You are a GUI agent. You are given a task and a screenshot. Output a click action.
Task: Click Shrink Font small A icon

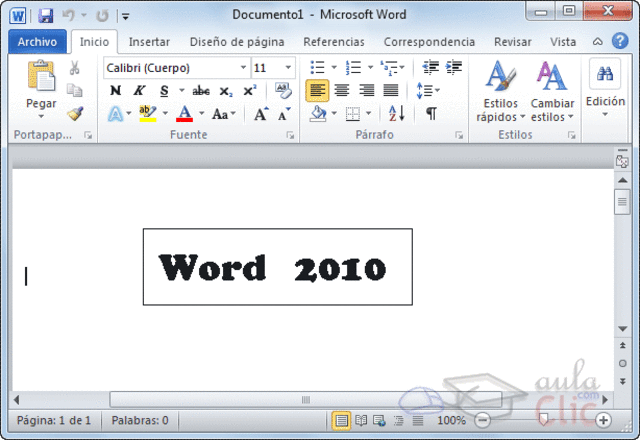click(284, 115)
